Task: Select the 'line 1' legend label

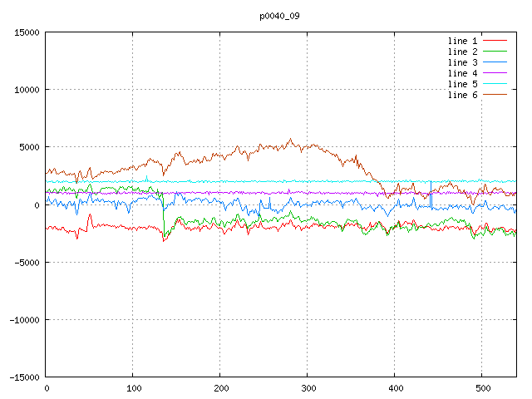Action: pyautogui.click(x=463, y=41)
